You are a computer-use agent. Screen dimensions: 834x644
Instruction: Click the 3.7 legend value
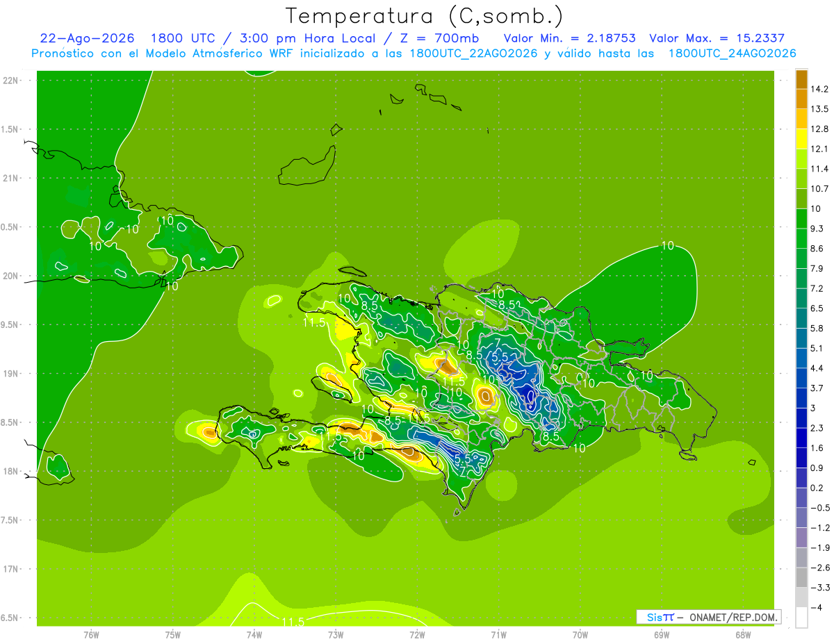(x=817, y=388)
